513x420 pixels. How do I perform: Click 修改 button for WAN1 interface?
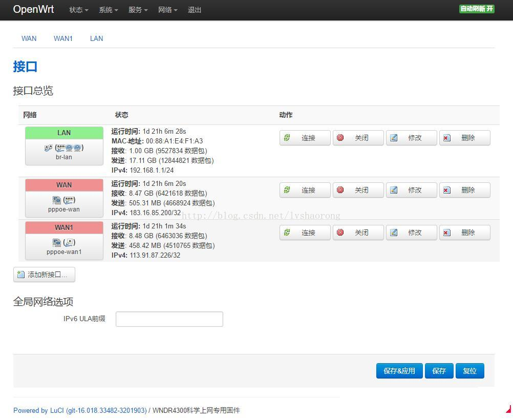(x=412, y=233)
